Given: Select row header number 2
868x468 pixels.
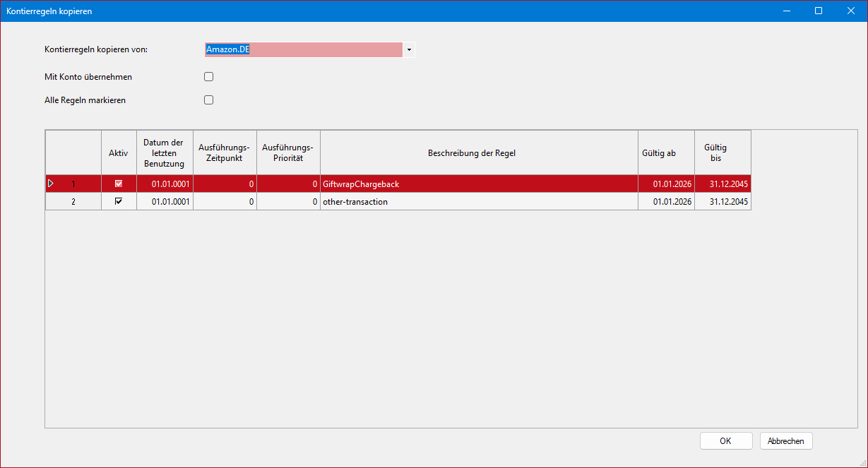Looking at the screenshot, I should [73, 202].
